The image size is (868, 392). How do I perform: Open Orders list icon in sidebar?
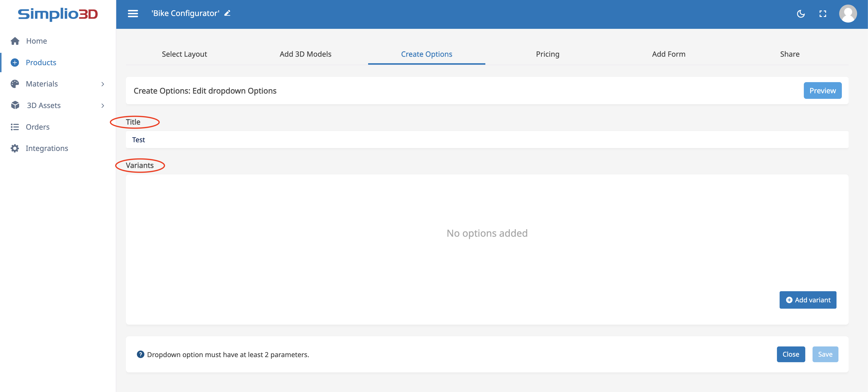point(15,127)
